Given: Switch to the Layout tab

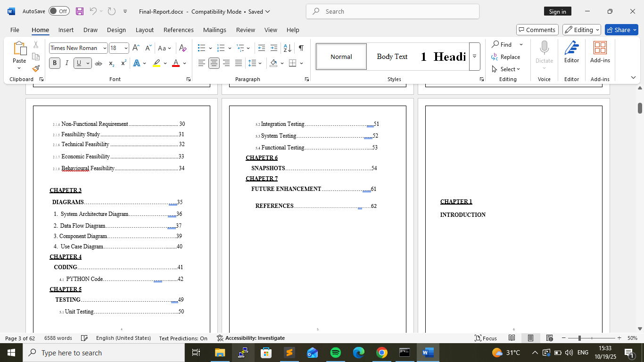Looking at the screenshot, I should [x=144, y=30].
